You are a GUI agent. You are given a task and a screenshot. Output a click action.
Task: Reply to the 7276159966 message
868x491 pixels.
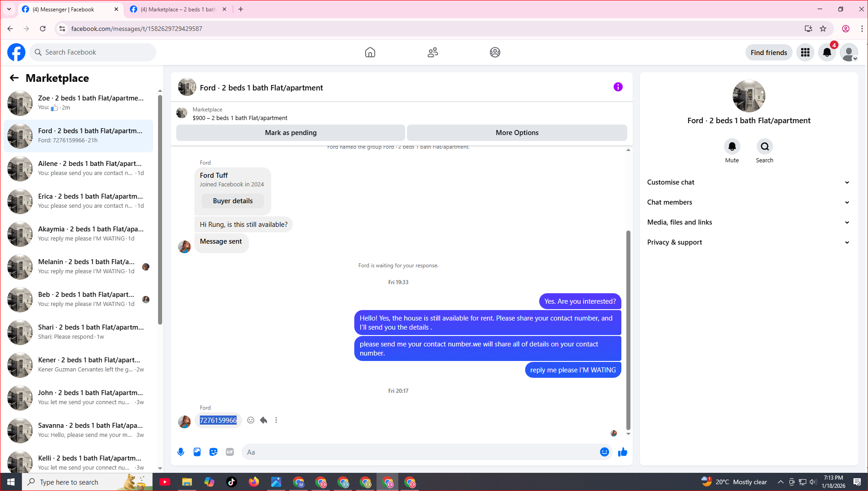[x=263, y=420]
